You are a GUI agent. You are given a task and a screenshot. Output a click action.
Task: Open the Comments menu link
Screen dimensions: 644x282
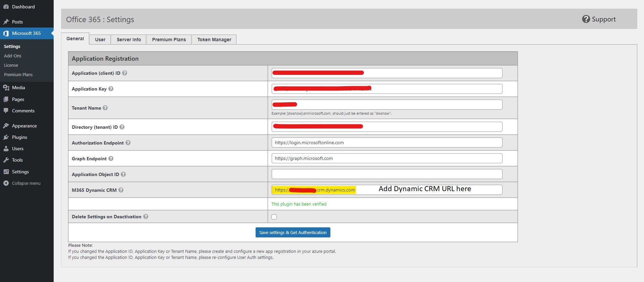23,111
